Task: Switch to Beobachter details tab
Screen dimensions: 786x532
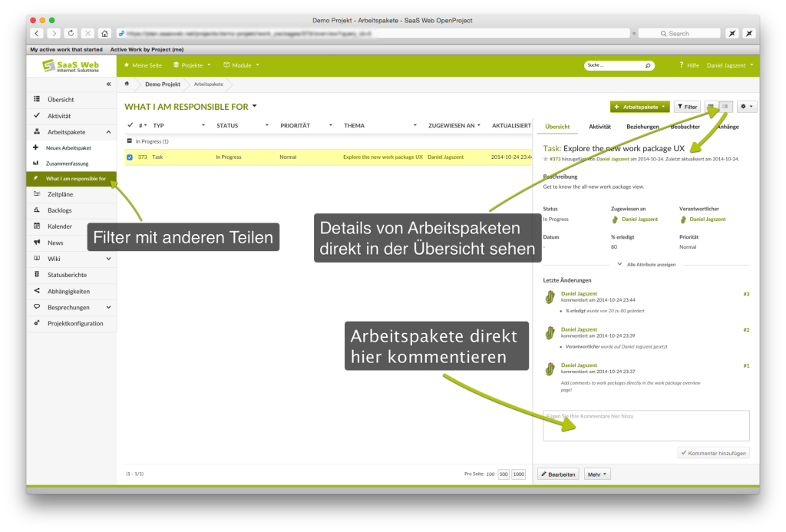Action: point(686,127)
